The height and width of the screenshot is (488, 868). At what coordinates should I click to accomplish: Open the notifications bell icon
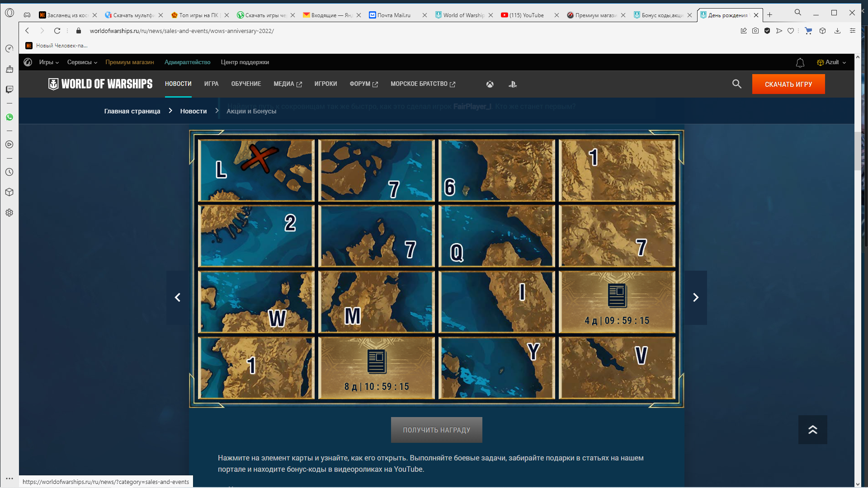(800, 63)
